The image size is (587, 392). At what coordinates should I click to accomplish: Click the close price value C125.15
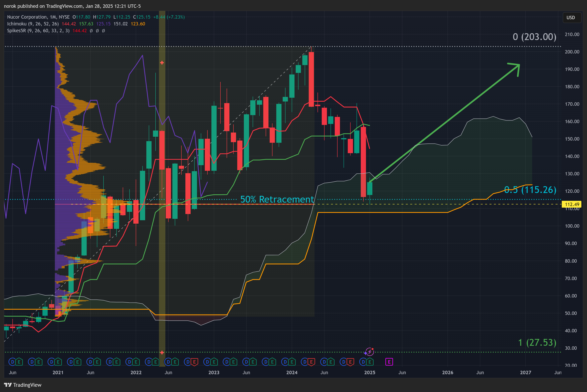click(142, 17)
